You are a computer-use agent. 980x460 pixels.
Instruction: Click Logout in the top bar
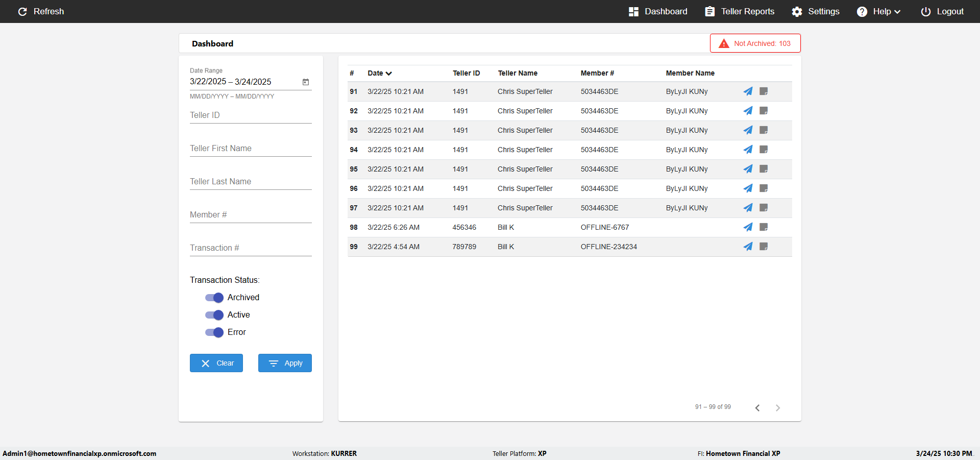click(x=942, y=12)
